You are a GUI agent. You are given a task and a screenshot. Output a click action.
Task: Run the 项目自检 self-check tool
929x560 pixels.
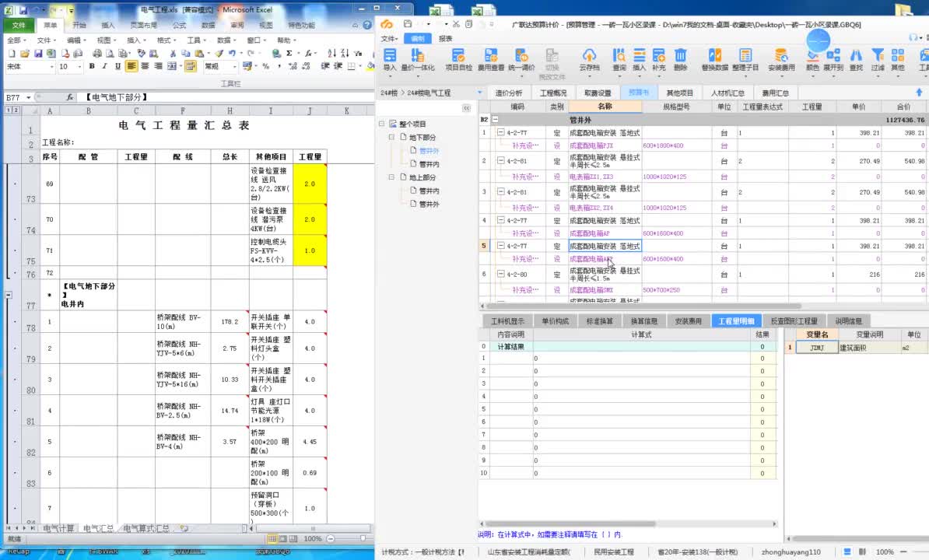458,60
